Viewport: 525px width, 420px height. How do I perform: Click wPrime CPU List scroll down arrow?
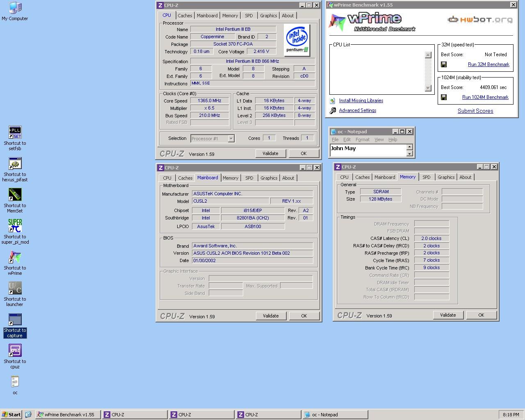428,88
